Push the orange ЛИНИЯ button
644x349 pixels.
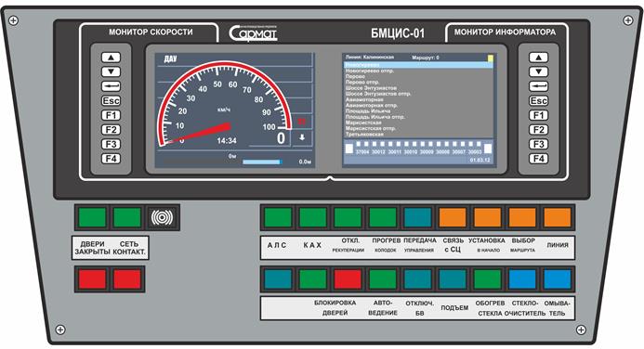[558, 217]
